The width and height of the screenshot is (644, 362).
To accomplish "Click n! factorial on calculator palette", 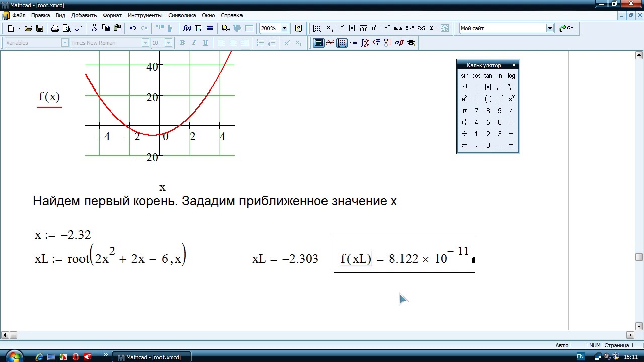I will pyautogui.click(x=465, y=87).
